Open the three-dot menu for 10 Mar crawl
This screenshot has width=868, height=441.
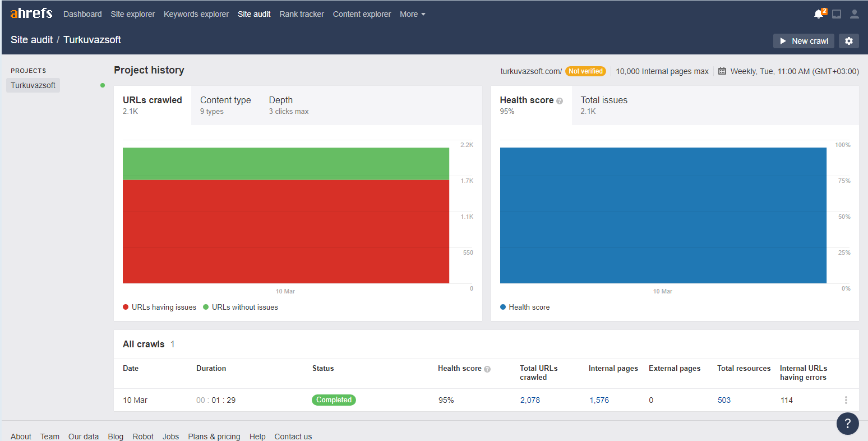click(846, 400)
